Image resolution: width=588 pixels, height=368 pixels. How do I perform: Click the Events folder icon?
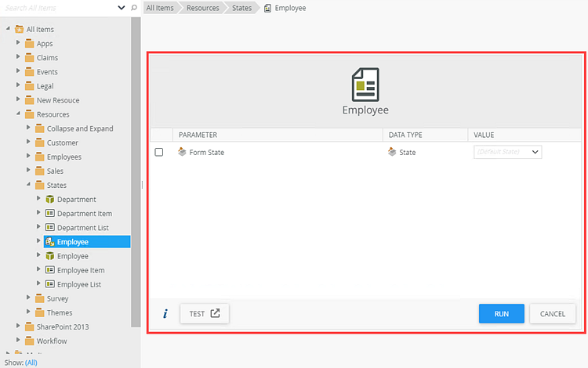pos(29,72)
